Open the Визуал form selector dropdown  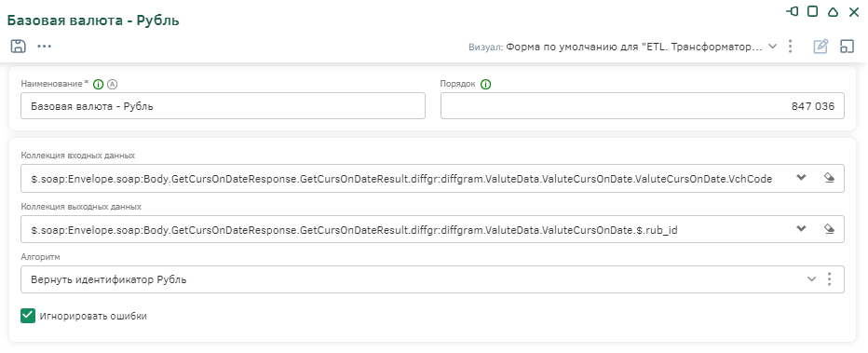pyautogui.click(x=773, y=47)
